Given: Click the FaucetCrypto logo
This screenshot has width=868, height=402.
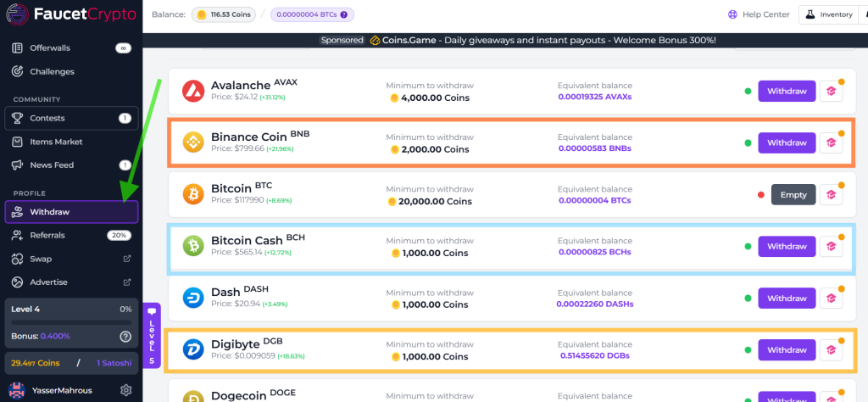Looking at the screenshot, I should (x=71, y=15).
